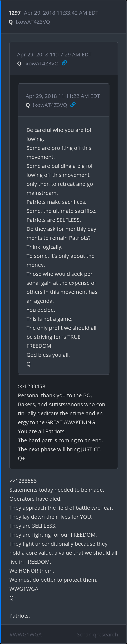Viewport: 127px width, 644px height.
Task: Click the tripcode under the 11:33:42 timestamp
Action: pos(33,22)
